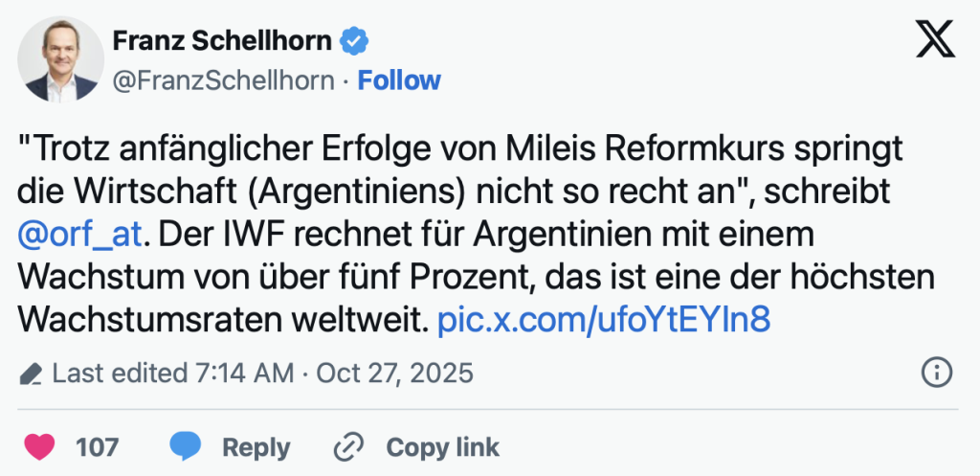Click the Last edited 7:14 AM text
The image size is (980, 476).
pyautogui.click(x=173, y=373)
